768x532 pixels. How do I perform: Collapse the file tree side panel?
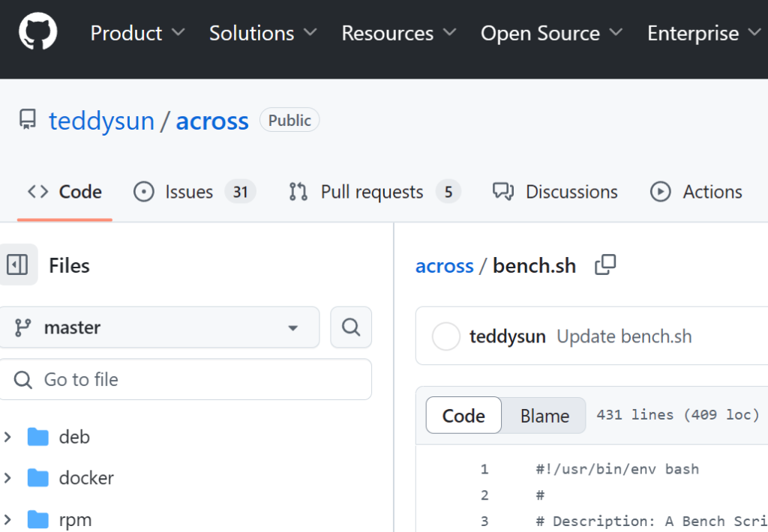click(x=18, y=265)
